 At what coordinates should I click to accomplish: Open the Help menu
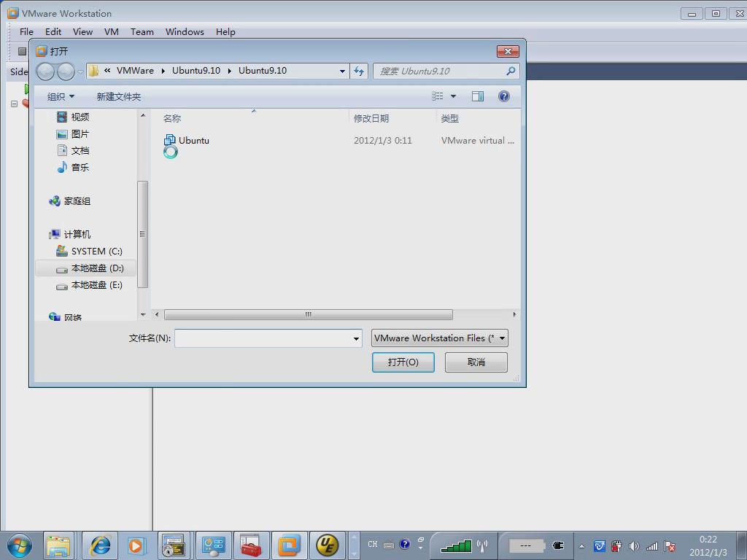click(225, 32)
